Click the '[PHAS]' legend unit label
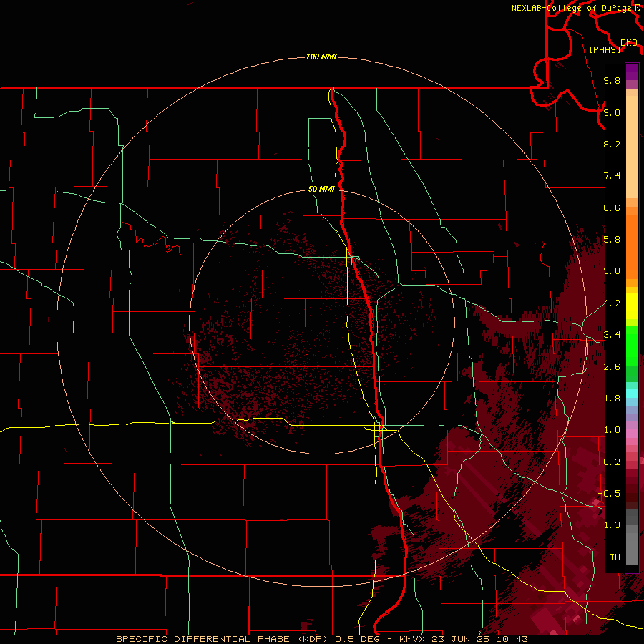Screen dimensions: 644x644 (605, 49)
